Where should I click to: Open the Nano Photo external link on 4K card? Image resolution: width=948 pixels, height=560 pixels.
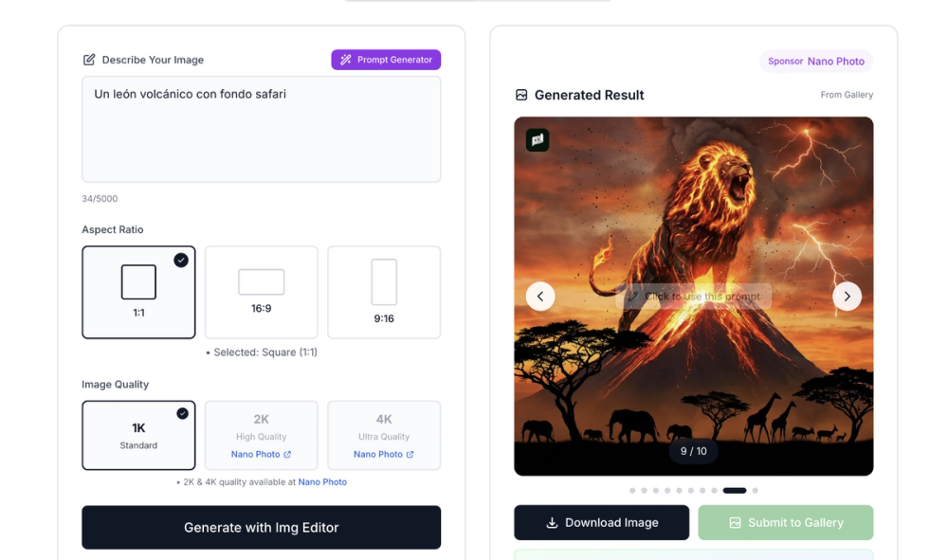pyautogui.click(x=384, y=454)
